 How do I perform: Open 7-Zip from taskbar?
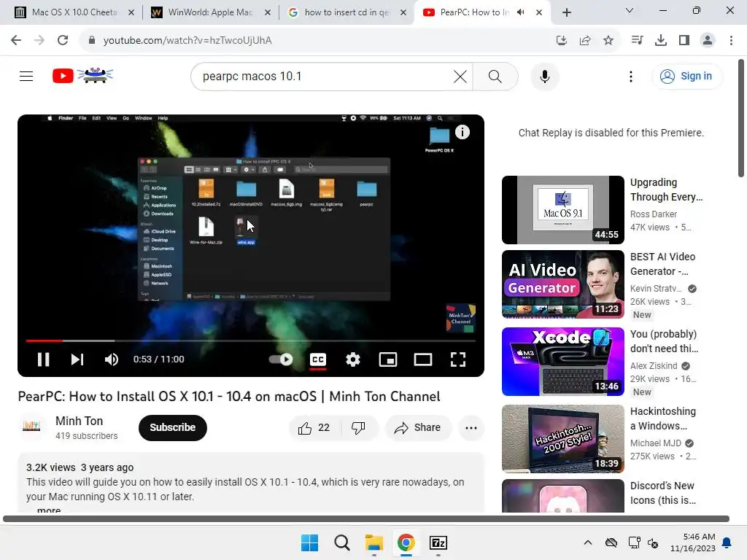click(438, 542)
